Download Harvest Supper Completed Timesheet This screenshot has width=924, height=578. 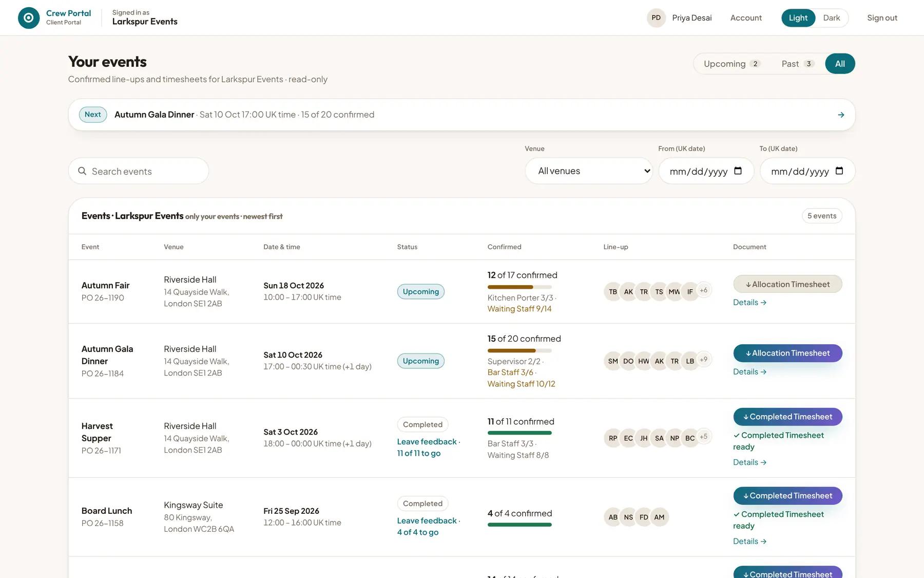click(x=787, y=417)
